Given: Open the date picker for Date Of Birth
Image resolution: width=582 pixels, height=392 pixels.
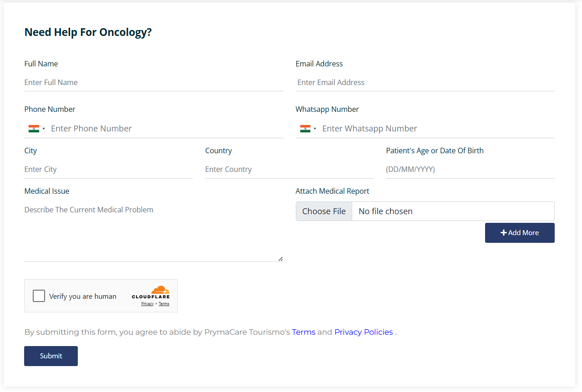Looking at the screenshot, I should [469, 169].
